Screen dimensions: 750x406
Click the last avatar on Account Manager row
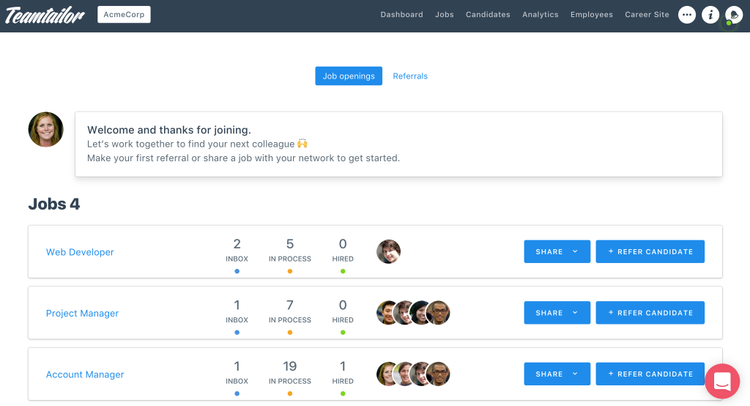pos(438,374)
